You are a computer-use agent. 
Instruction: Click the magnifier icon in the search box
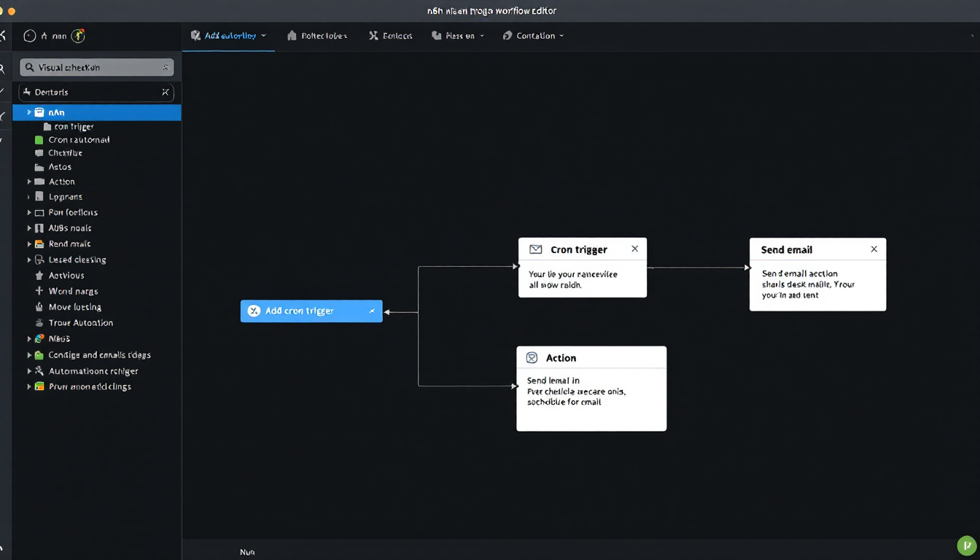point(30,68)
